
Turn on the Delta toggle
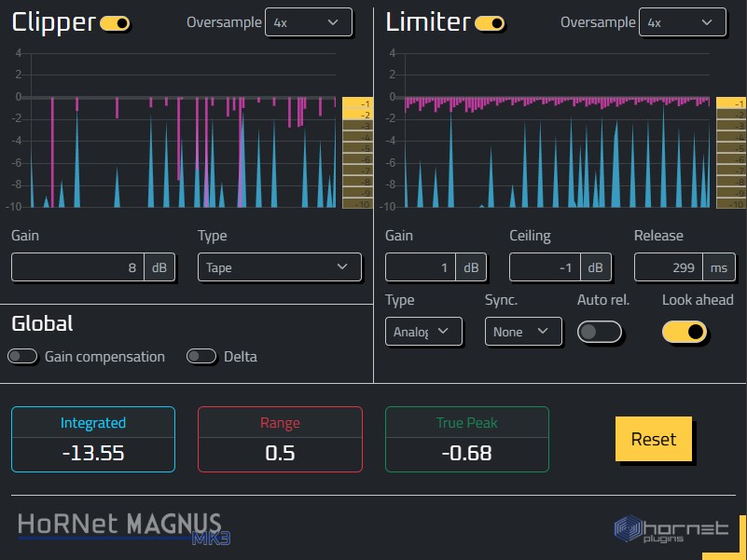(x=201, y=356)
